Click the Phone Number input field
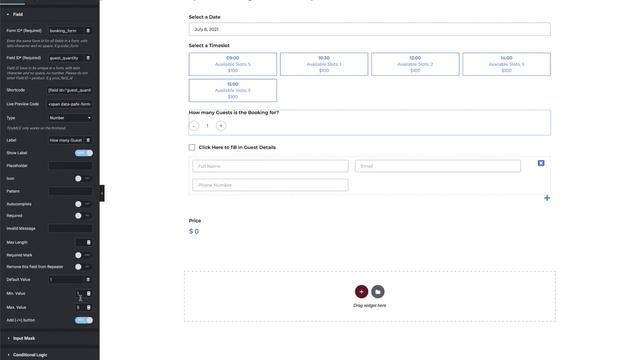The image size is (640, 360). [270, 185]
